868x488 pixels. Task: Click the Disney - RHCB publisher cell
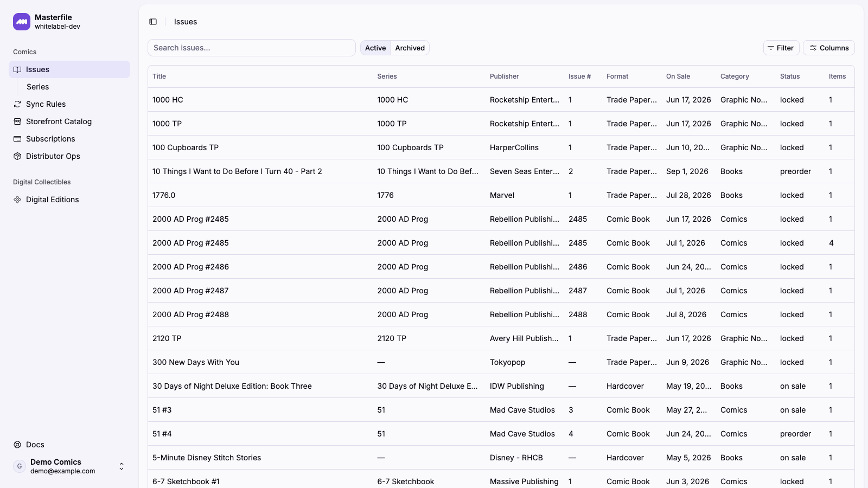[516, 458]
